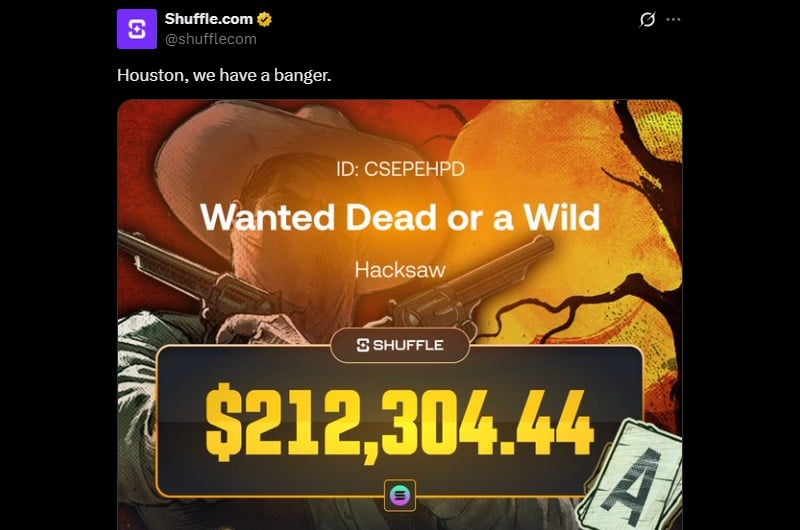Screen dimensions: 800x530
Task: Click the 'Wanted Dead or a Wild' title
Action: pos(400,217)
